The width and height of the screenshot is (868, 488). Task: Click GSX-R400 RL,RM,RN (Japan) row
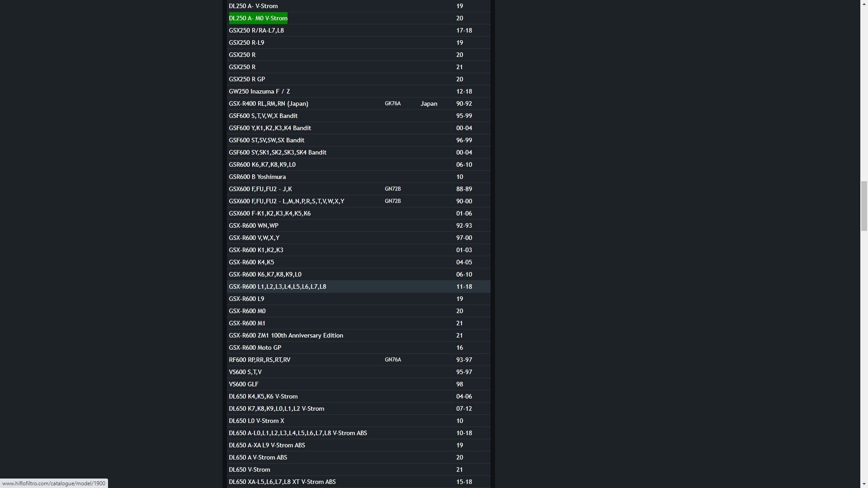[x=268, y=103]
